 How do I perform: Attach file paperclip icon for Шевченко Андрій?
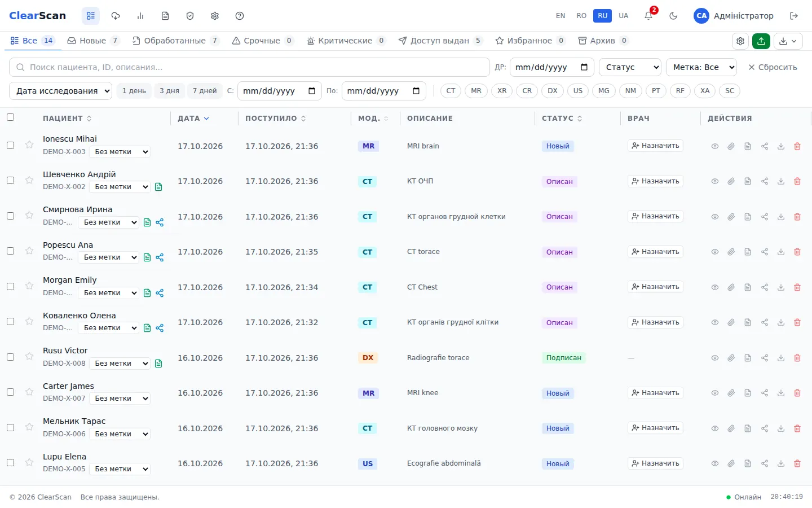(x=731, y=181)
